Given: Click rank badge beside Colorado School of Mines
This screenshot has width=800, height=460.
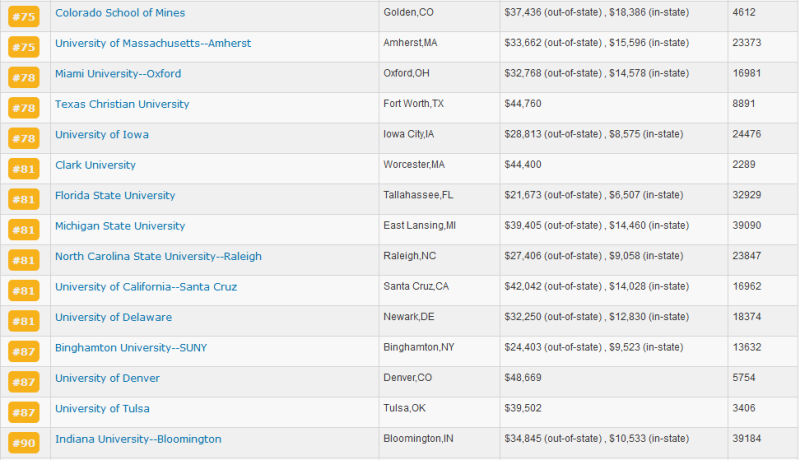Looking at the screenshot, I should coord(23,16).
